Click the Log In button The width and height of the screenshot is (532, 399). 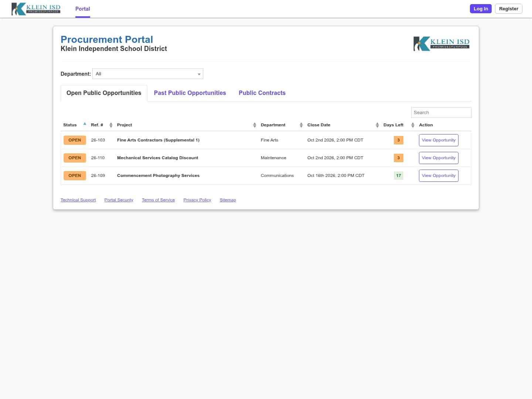coord(481,9)
